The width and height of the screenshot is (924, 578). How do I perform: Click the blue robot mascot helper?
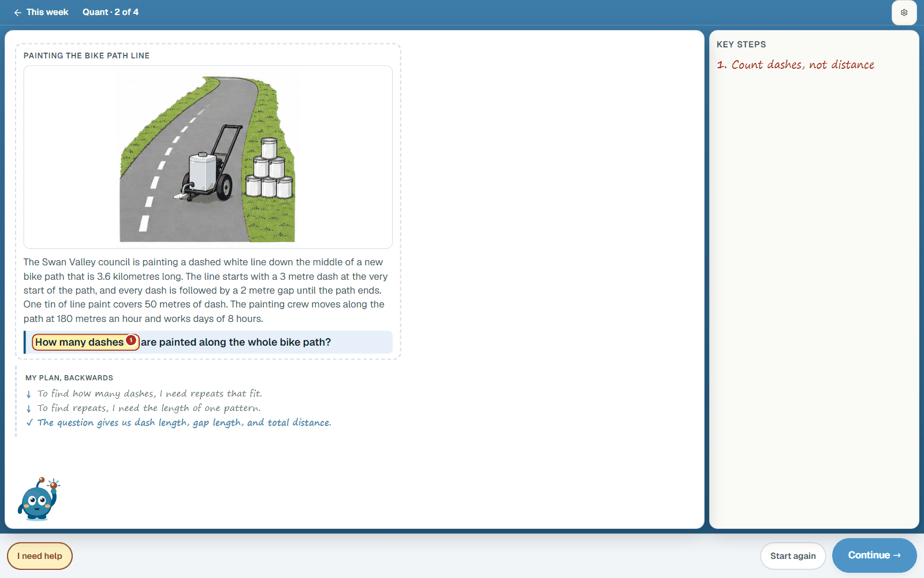[x=39, y=499]
